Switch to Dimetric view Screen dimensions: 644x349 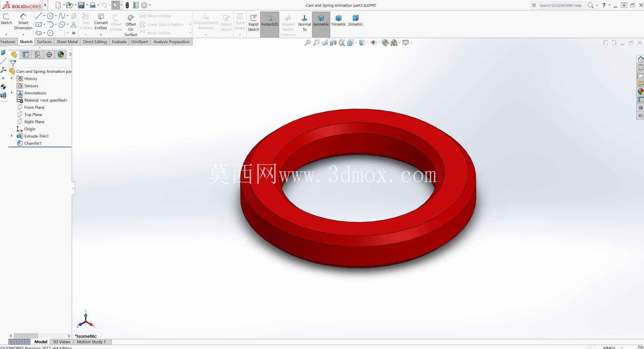356,20
